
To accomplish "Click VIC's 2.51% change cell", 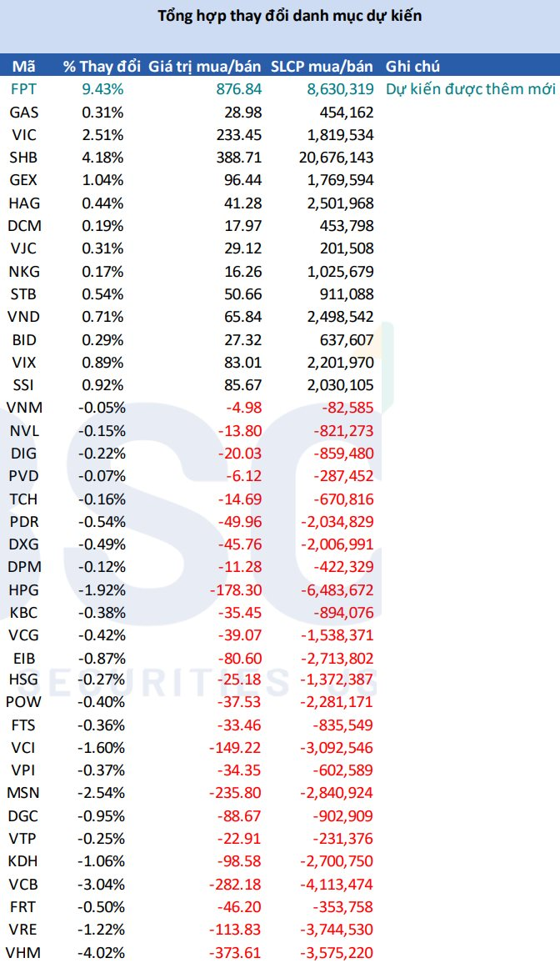I will (x=104, y=134).
